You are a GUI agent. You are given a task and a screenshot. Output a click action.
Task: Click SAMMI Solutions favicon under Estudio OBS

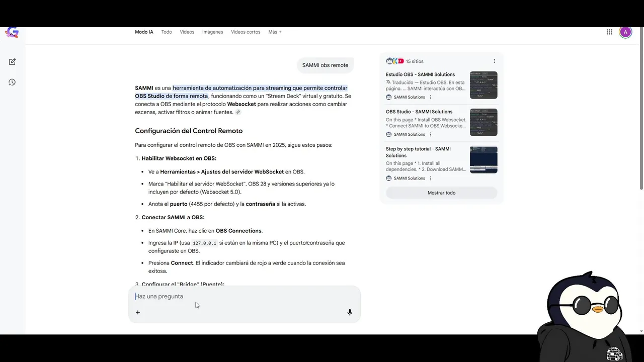coord(389,97)
